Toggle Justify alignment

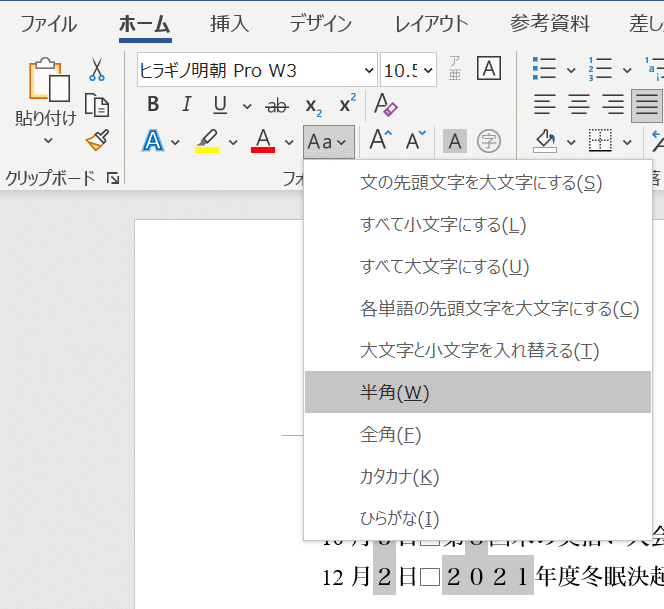coord(647,106)
